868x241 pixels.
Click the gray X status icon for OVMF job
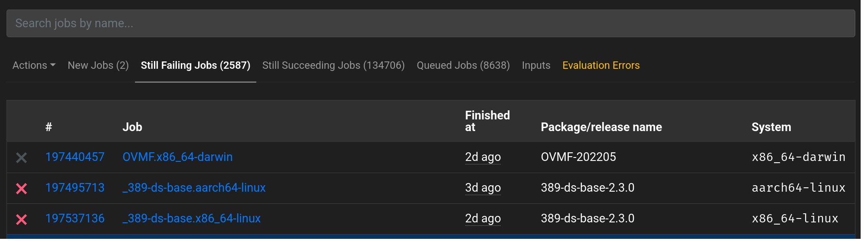pyautogui.click(x=21, y=157)
